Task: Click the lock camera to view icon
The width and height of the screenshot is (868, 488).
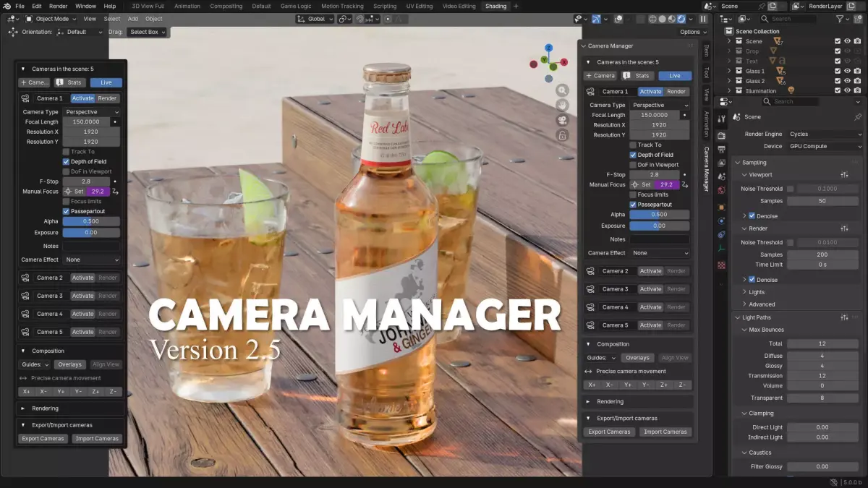Action: coord(562,135)
